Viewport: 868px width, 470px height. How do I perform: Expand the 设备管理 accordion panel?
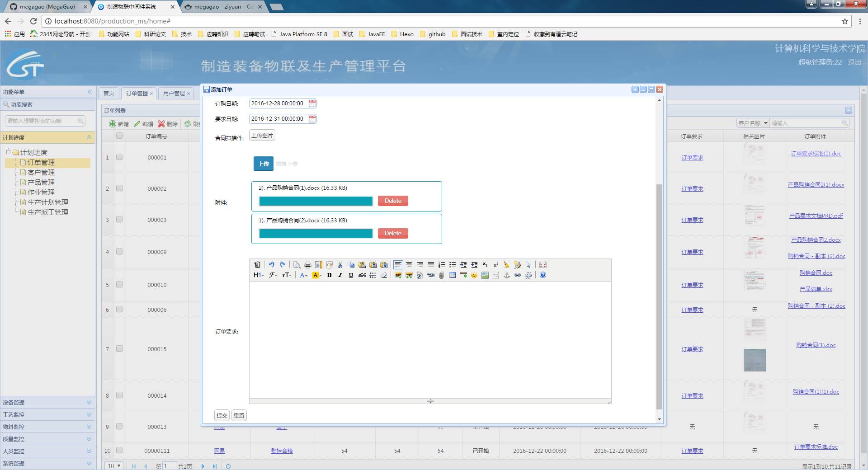coord(89,402)
